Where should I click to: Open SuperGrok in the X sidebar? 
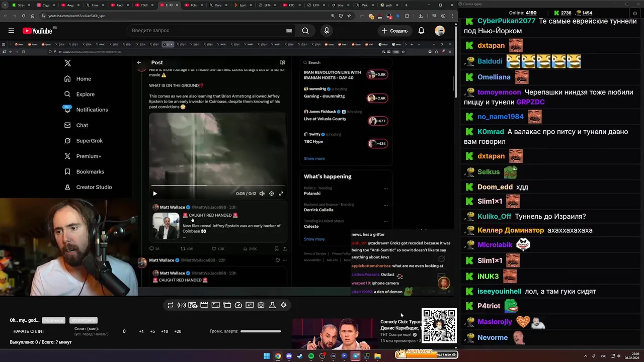(x=84, y=141)
